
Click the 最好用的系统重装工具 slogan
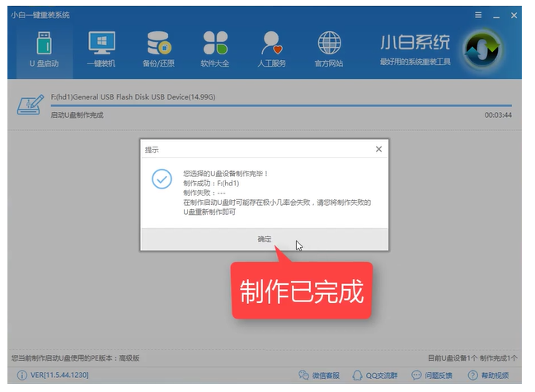[415, 62]
